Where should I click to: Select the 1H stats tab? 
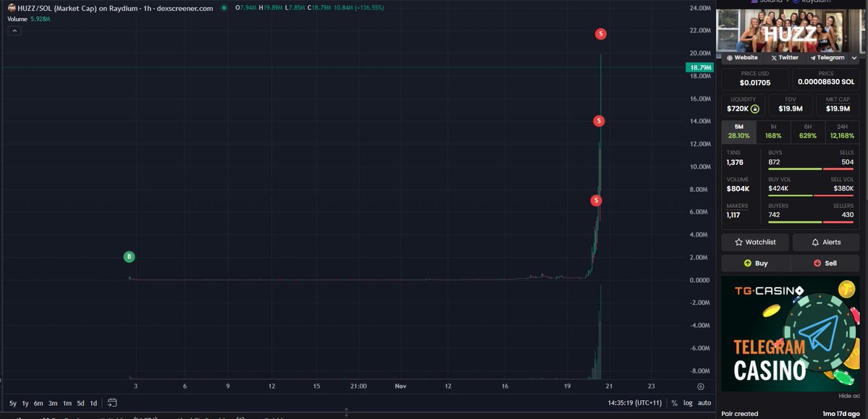[773, 131]
